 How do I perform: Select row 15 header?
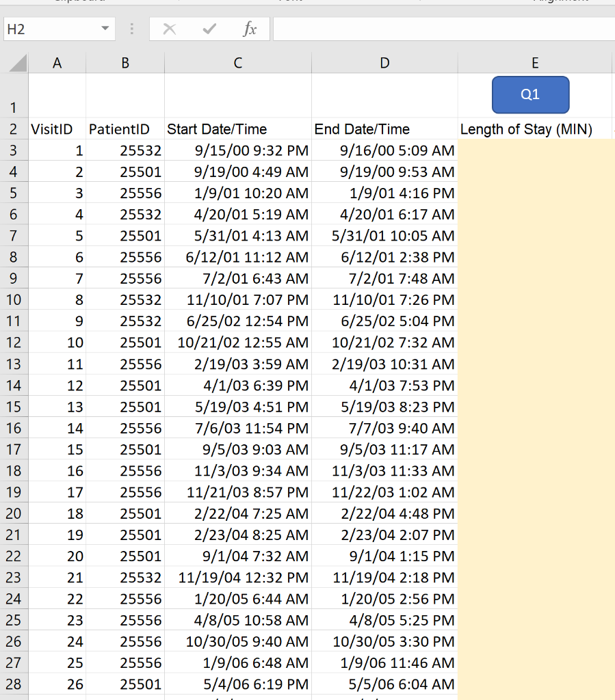pyautogui.click(x=12, y=407)
